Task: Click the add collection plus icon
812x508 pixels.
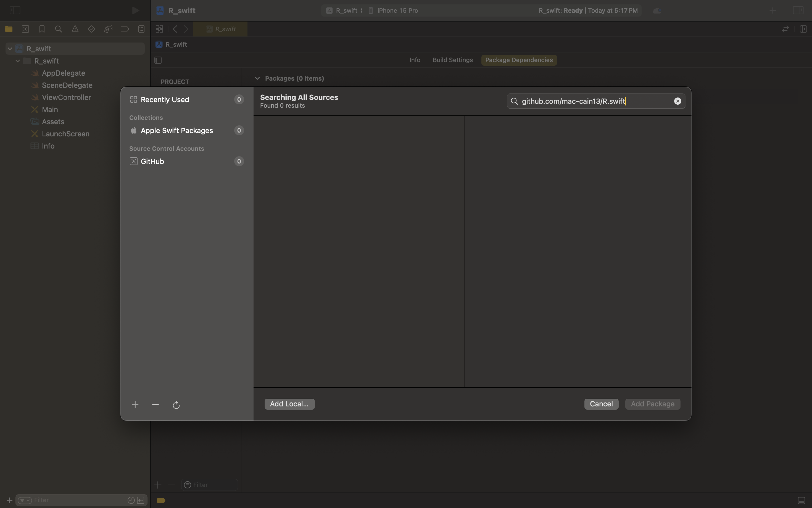Action: tap(135, 404)
